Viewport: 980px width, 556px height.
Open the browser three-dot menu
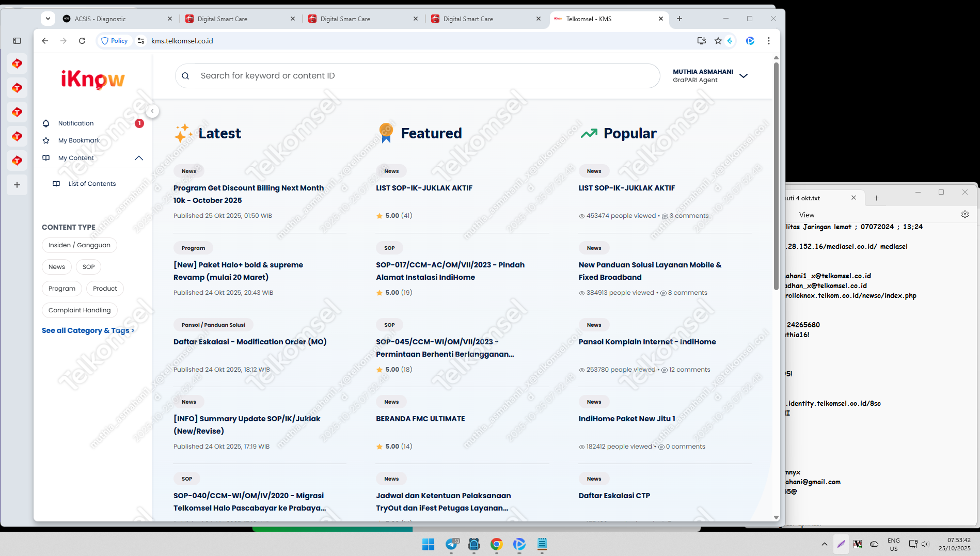(769, 41)
